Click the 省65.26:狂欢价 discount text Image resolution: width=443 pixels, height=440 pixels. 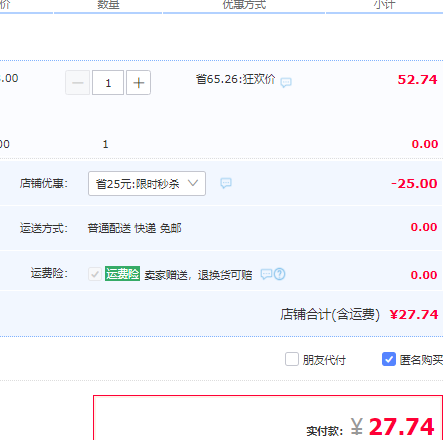235,80
